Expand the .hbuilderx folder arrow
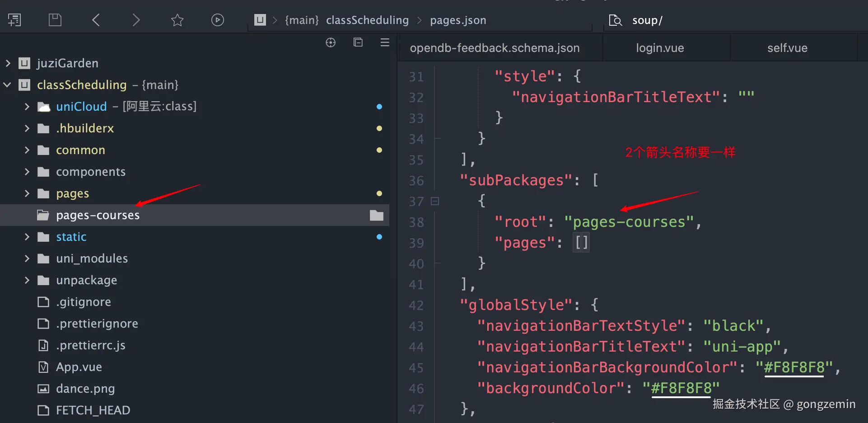The width and height of the screenshot is (868, 423). 27,128
